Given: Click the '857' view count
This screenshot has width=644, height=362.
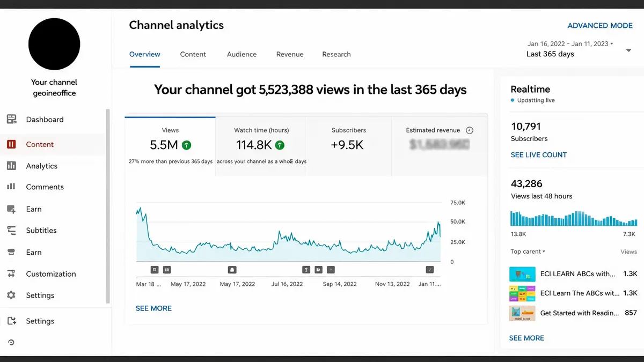Looking at the screenshot, I should pos(631,313).
